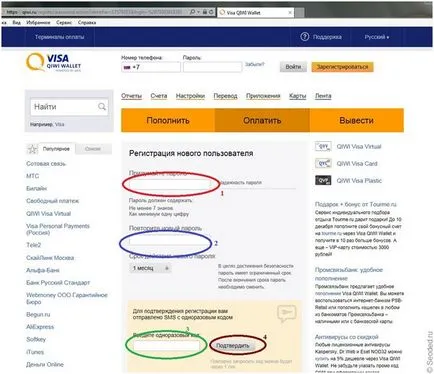This screenshot has width=434, height=374.
Task: Open the Перевод link
Action: click(x=225, y=96)
